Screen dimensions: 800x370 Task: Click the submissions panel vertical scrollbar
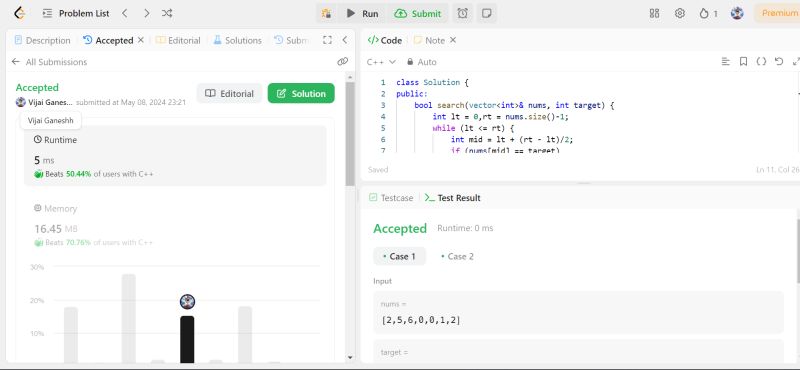pos(350,134)
